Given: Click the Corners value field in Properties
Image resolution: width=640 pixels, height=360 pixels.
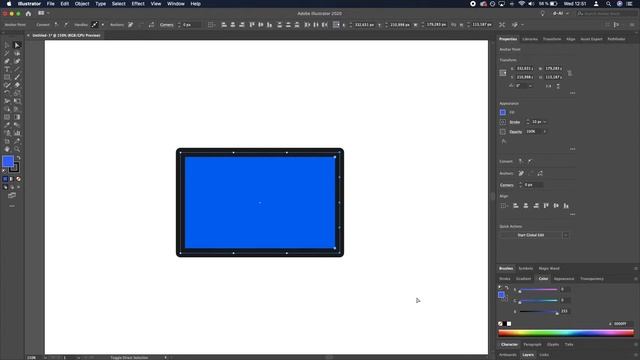Looking at the screenshot, I should point(533,185).
